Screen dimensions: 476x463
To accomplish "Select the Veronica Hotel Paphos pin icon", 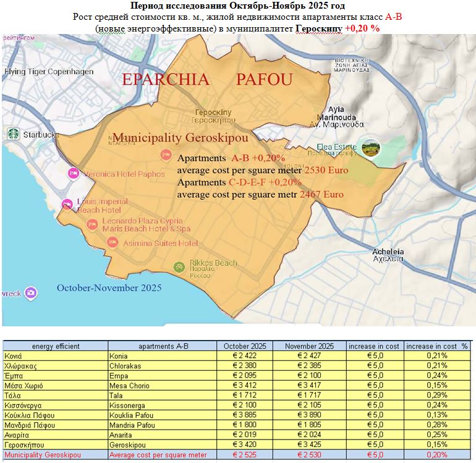I will tap(73, 174).
